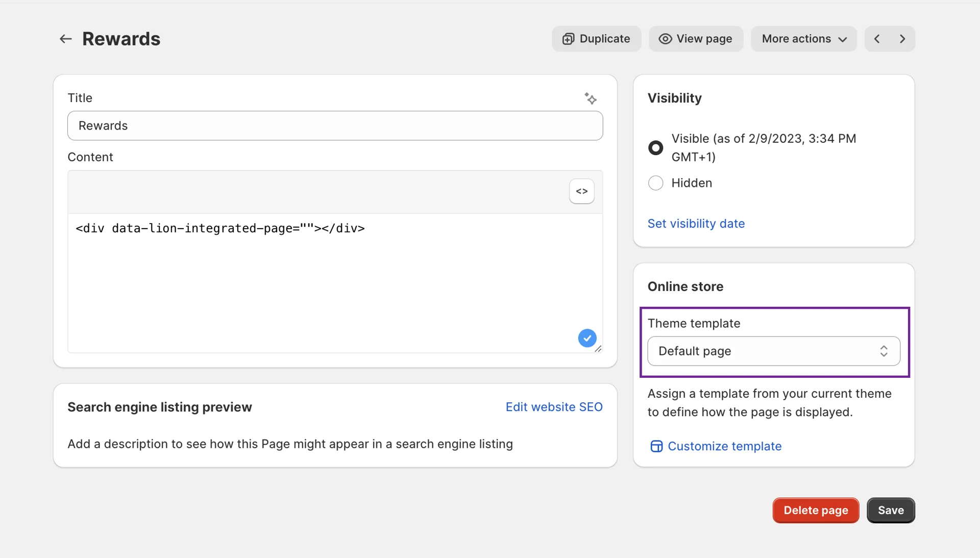Image resolution: width=980 pixels, height=558 pixels.
Task: Click the Visibility heading text
Action: tap(674, 98)
